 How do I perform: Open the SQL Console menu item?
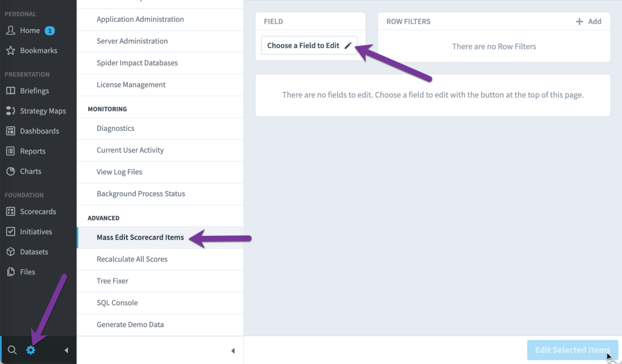[x=117, y=303]
